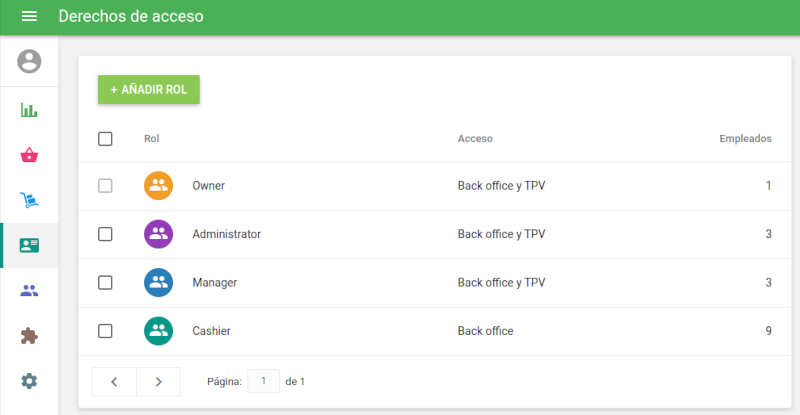Go to the previous page arrow

click(x=114, y=381)
